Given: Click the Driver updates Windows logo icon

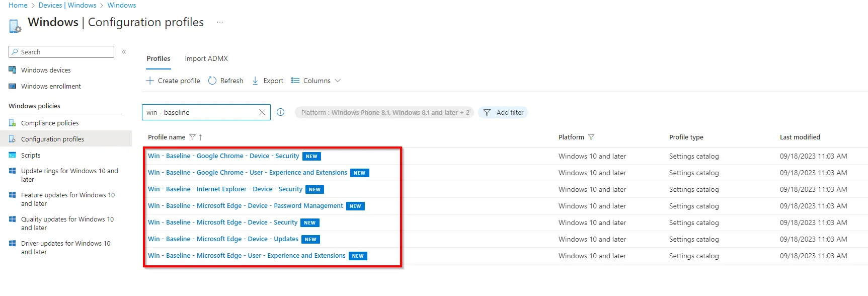Looking at the screenshot, I should [x=13, y=244].
